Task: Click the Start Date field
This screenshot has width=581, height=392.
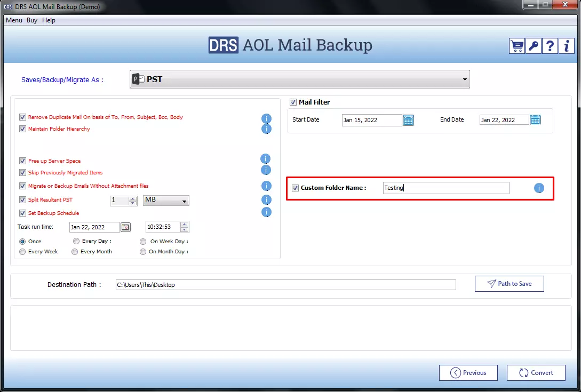Action: point(372,120)
